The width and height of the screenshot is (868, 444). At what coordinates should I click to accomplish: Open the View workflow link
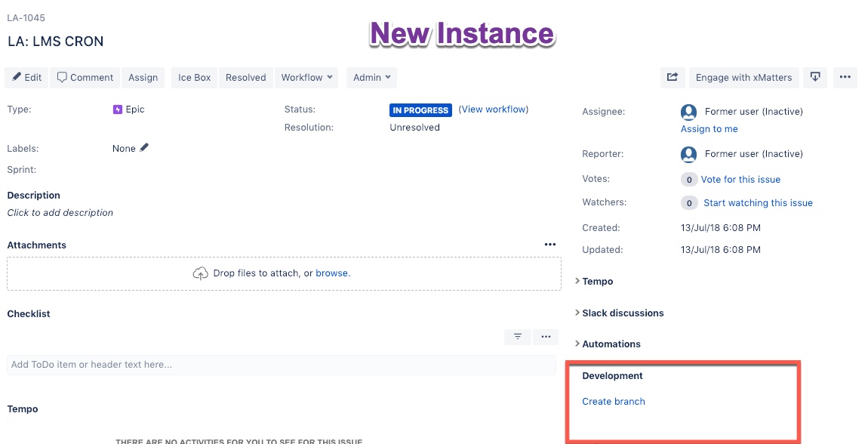[494, 109]
